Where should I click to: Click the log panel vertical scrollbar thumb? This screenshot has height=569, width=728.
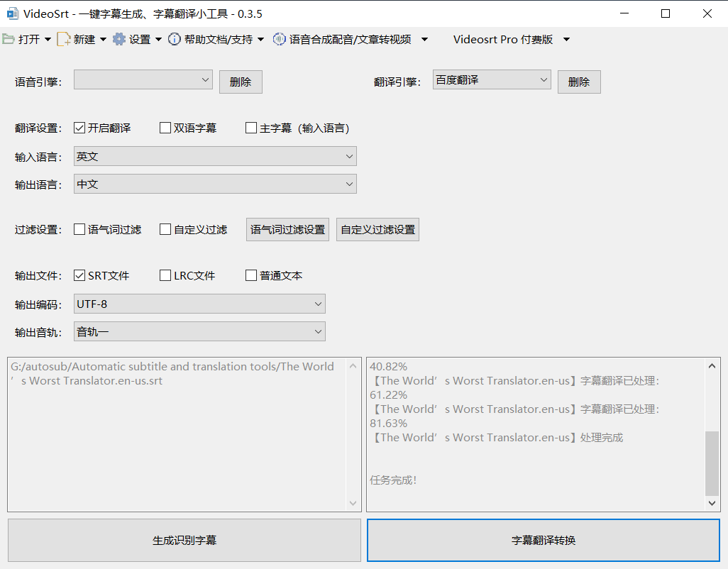pyautogui.click(x=712, y=463)
